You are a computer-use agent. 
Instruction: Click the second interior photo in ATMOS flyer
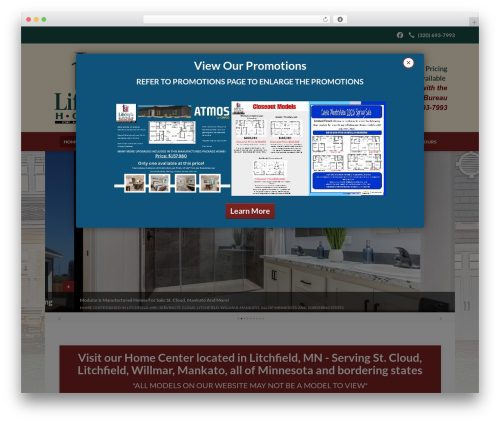click(x=159, y=183)
